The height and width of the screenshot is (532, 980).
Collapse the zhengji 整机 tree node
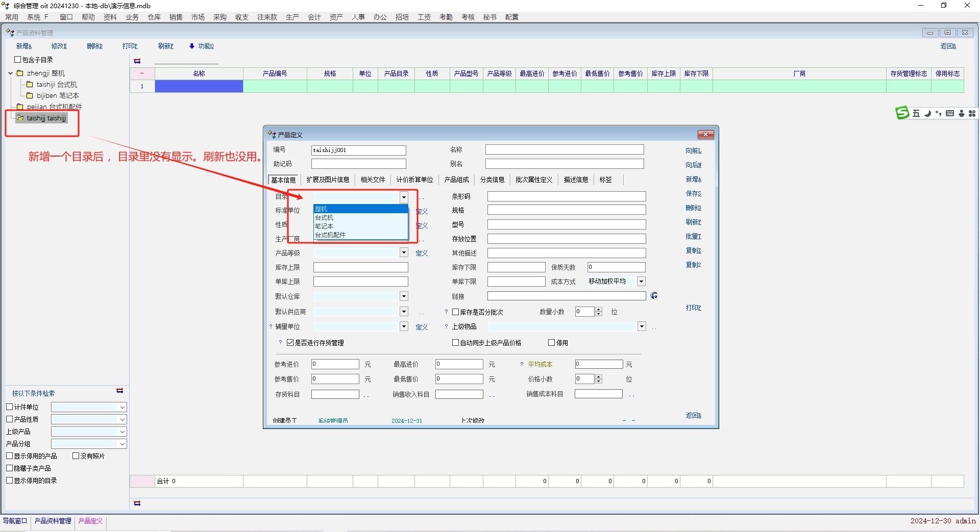(10, 73)
